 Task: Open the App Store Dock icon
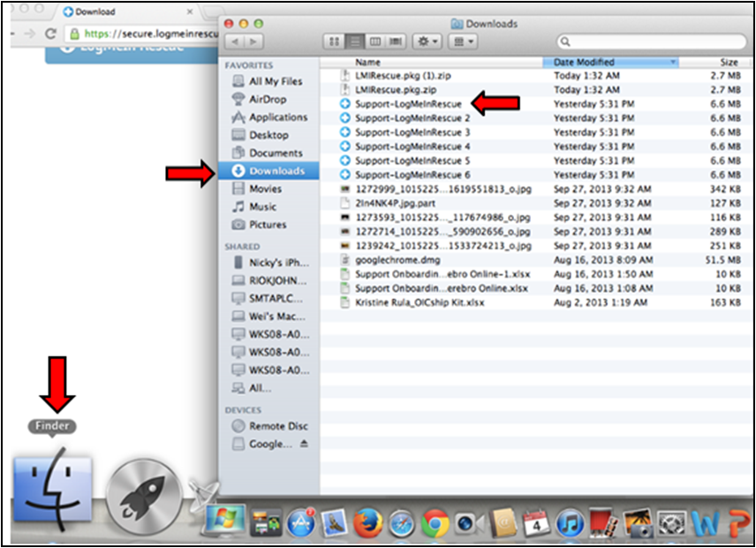[301, 523]
